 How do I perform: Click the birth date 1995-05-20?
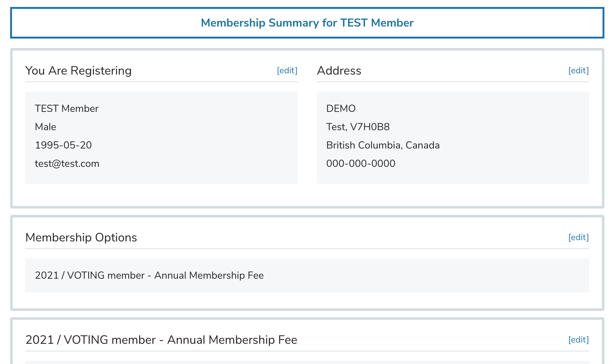63,145
